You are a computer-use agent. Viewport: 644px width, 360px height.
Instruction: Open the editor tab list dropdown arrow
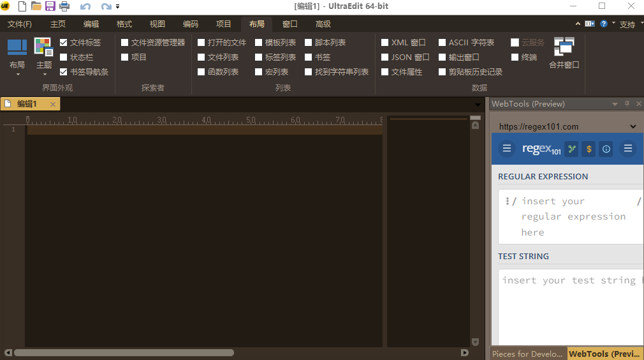[x=478, y=105]
